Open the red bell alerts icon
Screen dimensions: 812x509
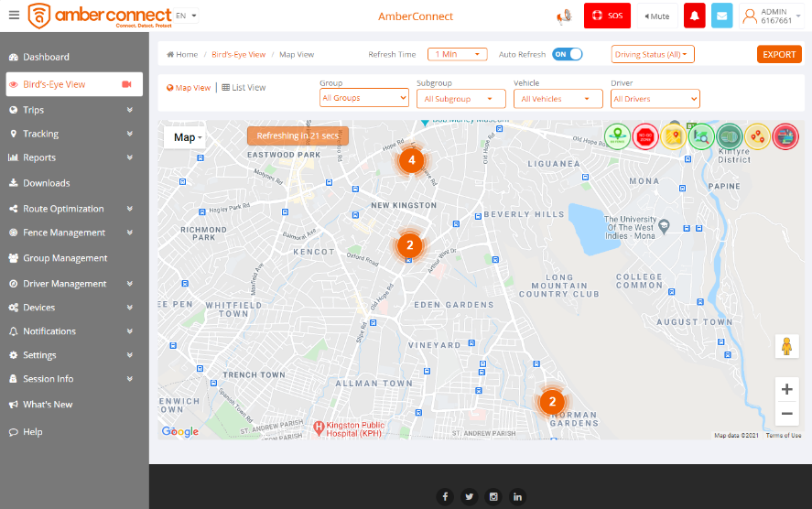pos(695,16)
